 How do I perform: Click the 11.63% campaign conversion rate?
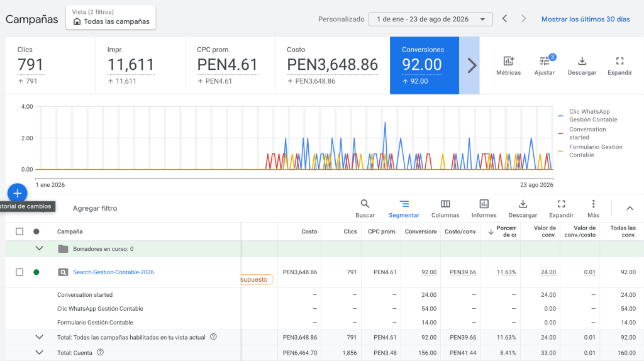[506, 272]
